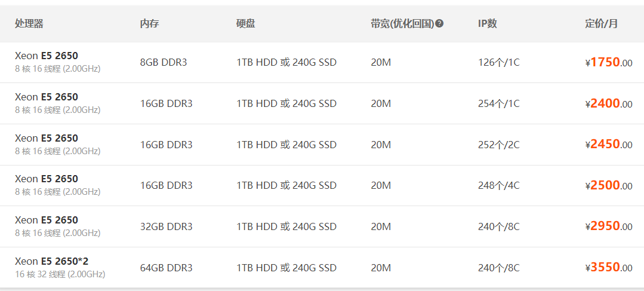Viewport: 644px width, 291px height.
Task: Click the 硬盘 column header
Action: click(x=246, y=24)
